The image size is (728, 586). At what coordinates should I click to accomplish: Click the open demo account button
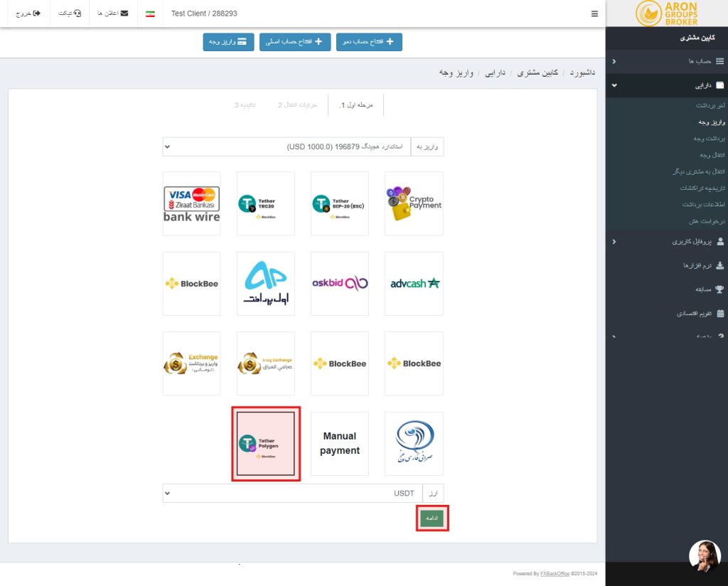click(369, 42)
